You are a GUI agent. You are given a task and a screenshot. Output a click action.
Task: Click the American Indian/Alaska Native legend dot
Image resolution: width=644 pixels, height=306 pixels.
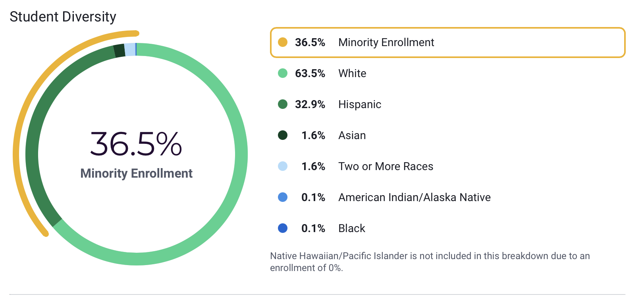pos(283,197)
